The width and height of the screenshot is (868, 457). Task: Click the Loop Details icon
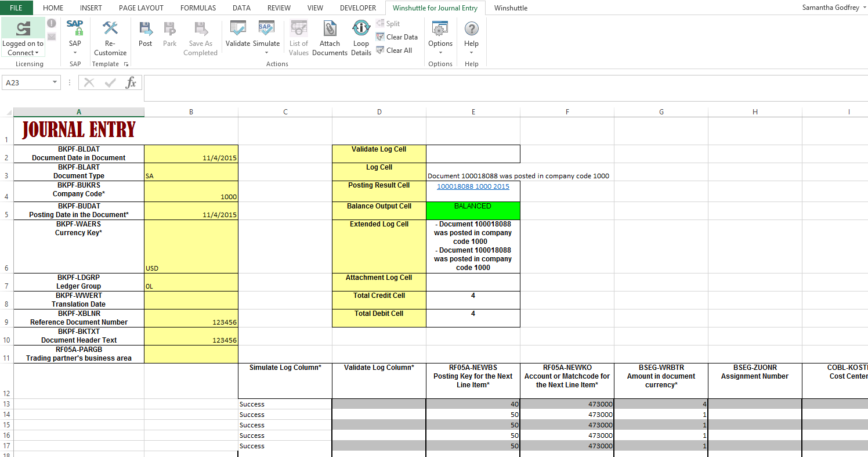[x=361, y=27]
